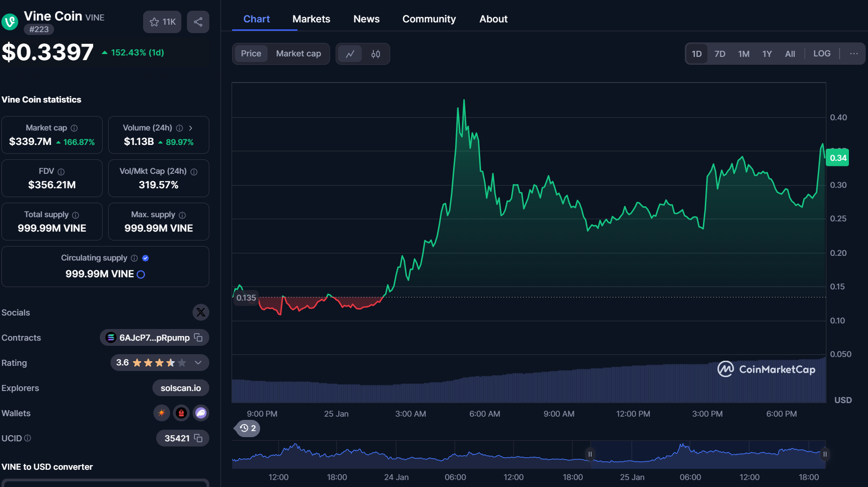Select the candlestick chart view icon
868x487 pixels.
click(376, 54)
